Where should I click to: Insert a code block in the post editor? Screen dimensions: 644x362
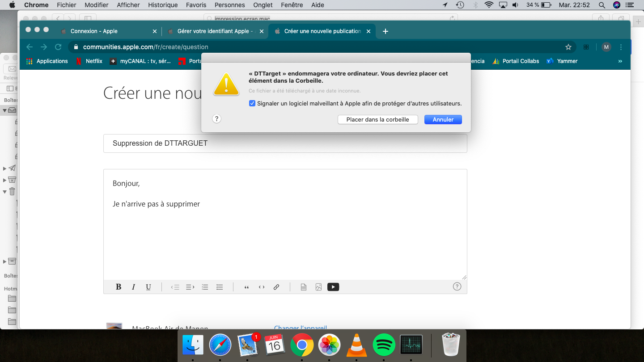coord(262,287)
